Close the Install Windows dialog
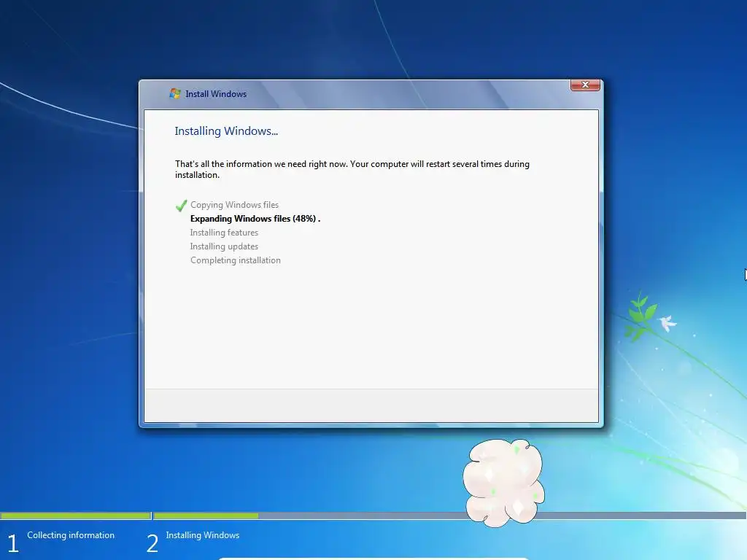 coord(585,85)
